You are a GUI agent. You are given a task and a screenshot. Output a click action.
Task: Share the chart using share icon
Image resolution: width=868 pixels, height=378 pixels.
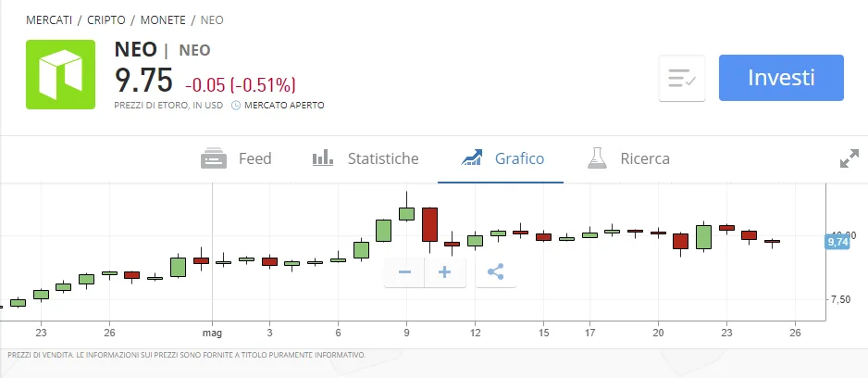tap(495, 272)
